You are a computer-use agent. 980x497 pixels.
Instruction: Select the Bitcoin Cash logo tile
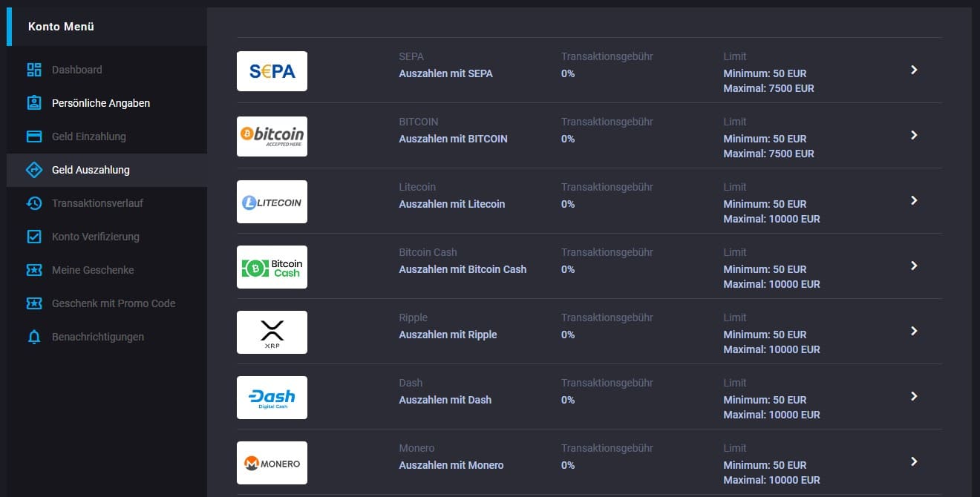click(272, 267)
